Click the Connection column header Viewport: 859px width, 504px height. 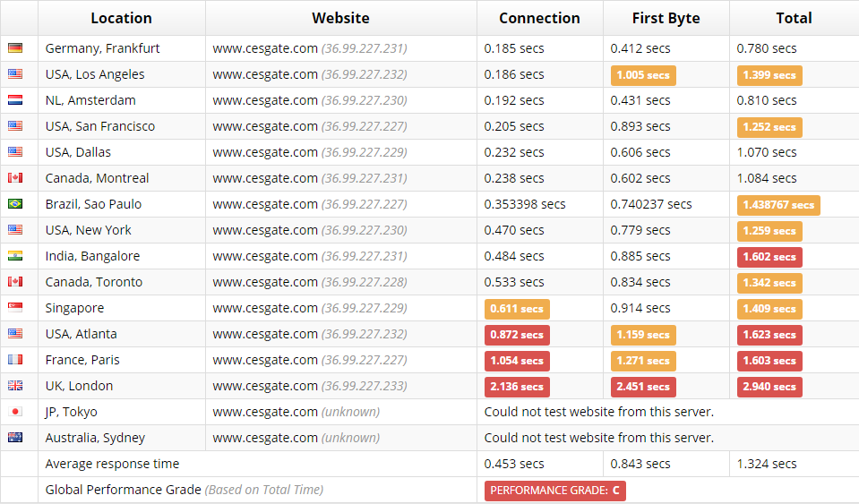pos(539,18)
